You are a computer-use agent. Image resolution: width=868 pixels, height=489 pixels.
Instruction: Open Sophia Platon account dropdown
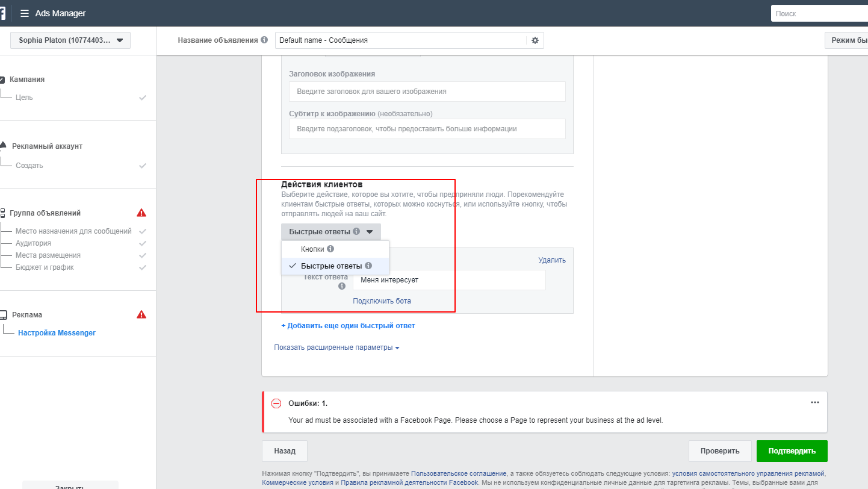[70, 40]
